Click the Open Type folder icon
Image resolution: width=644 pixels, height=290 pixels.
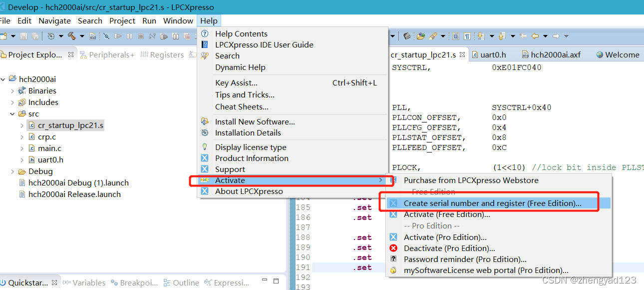420,36
